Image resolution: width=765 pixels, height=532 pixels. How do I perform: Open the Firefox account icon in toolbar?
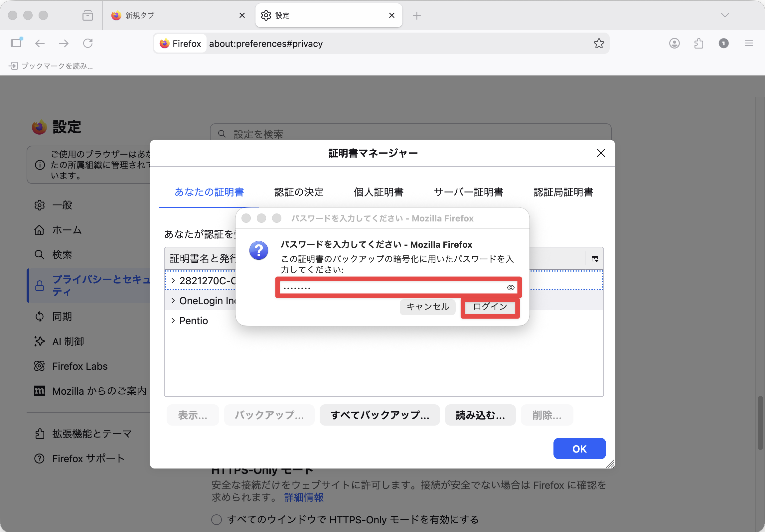pos(675,43)
